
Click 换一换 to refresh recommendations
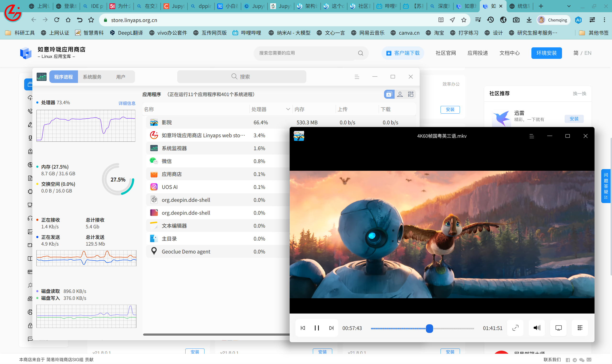[580, 94]
